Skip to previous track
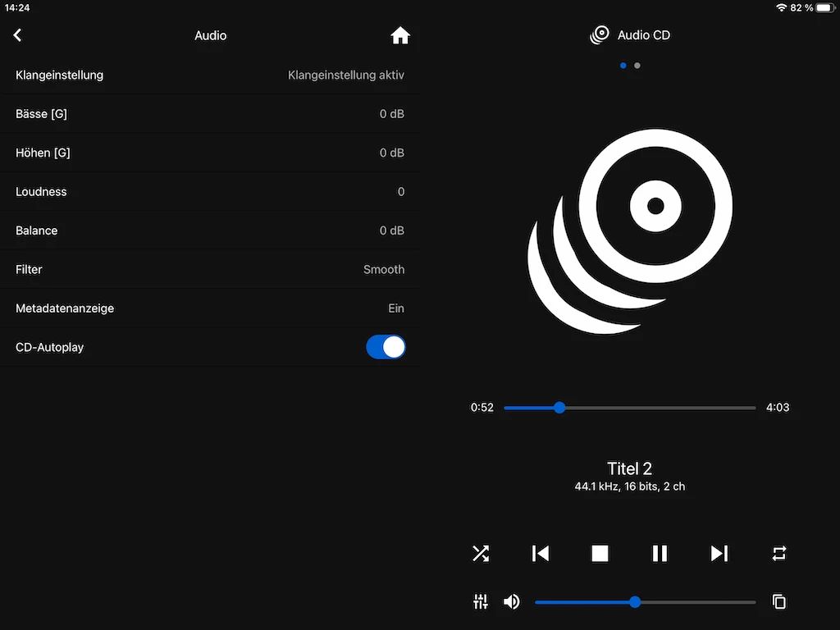The width and height of the screenshot is (840, 630). click(x=541, y=554)
